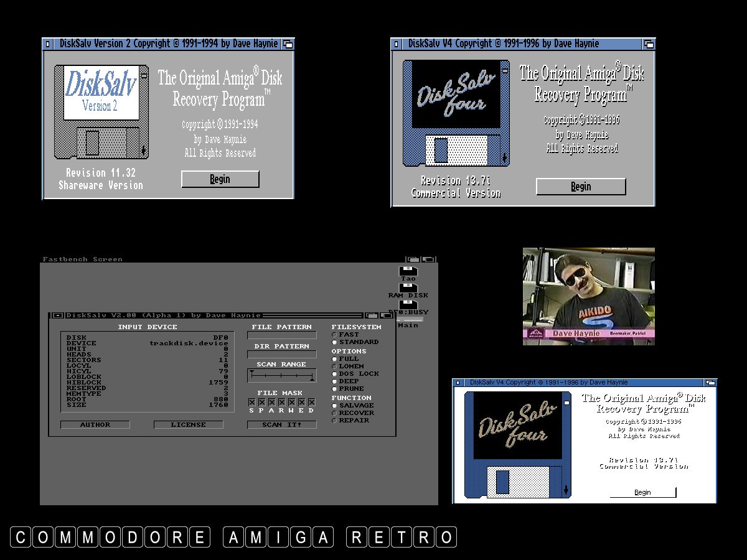Toggle the S file mask checkbox

[252, 403]
